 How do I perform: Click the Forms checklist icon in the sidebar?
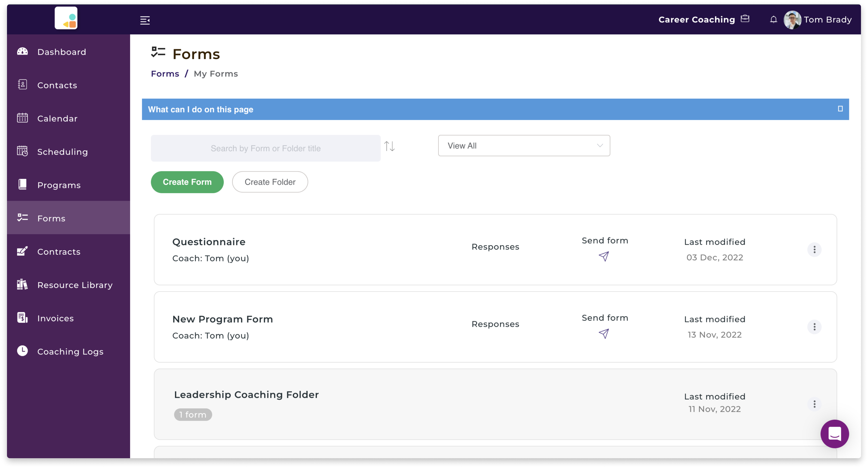pyautogui.click(x=23, y=218)
